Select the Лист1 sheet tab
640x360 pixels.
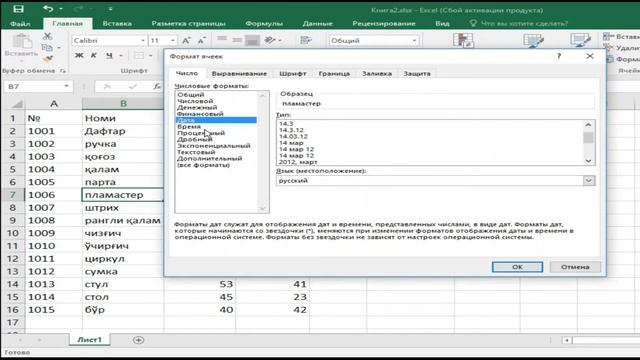pos(89,340)
